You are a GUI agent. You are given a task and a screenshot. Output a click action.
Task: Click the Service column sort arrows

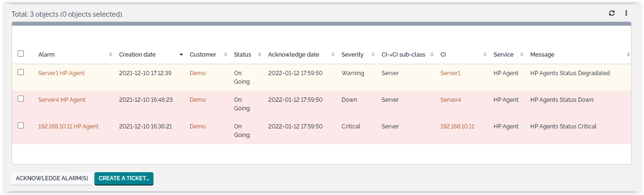point(522,55)
